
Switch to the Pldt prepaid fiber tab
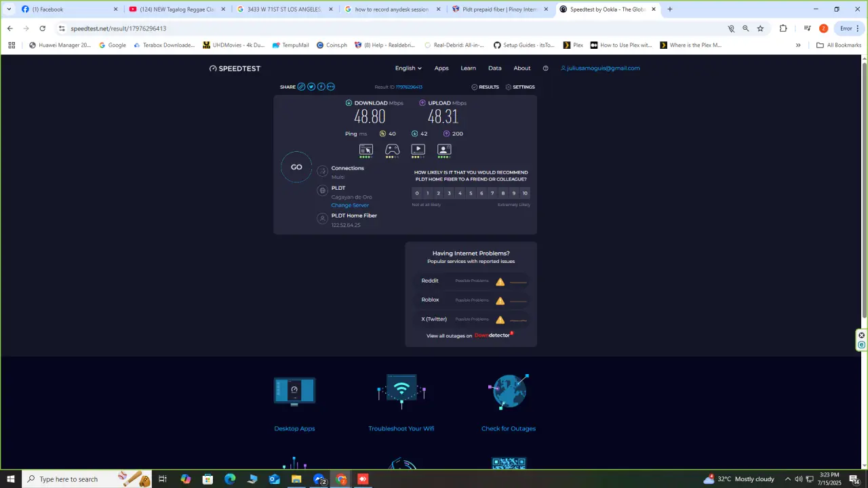pos(500,9)
